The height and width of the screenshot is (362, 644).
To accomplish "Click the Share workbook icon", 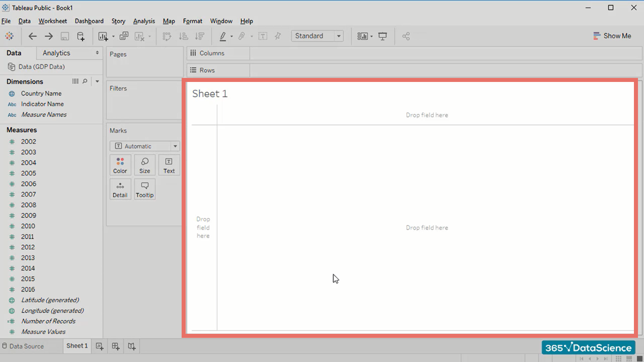I will click(406, 36).
